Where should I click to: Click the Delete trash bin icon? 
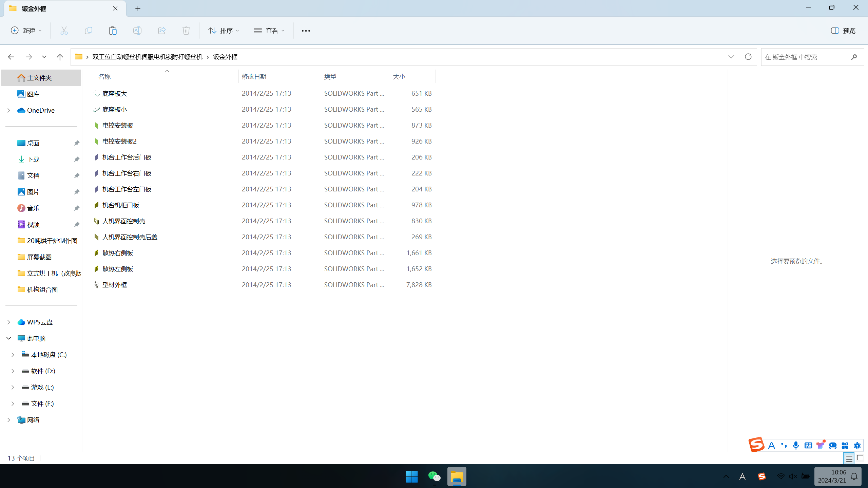(x=186, y=31)
